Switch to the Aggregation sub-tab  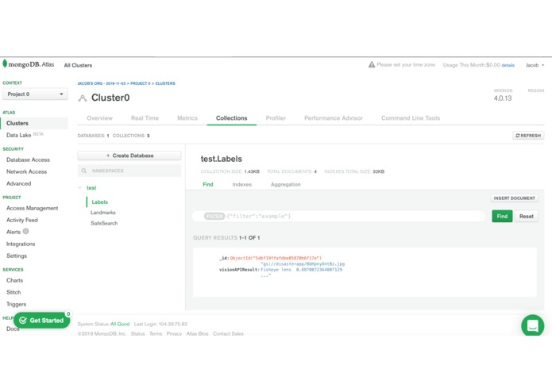[285, 184]
